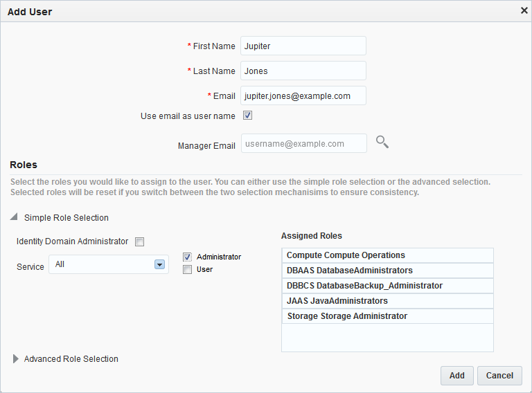
Task: Click the Advanced Role Selection label
Action: pos(71,359)
